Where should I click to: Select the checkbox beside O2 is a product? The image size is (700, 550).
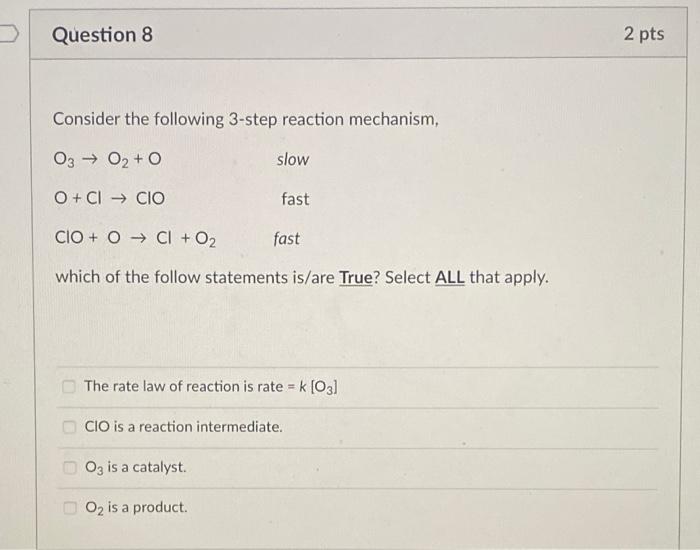tap(70, 508)
